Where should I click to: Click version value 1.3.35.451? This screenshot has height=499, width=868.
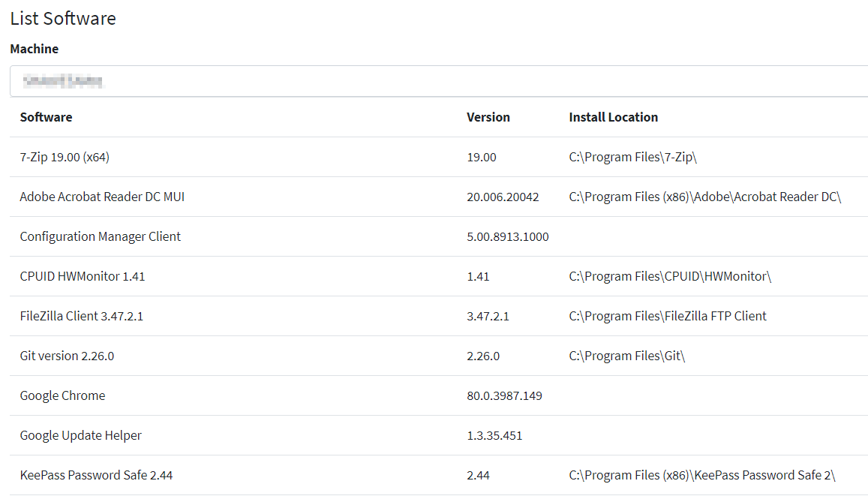[x=494, y=436]
